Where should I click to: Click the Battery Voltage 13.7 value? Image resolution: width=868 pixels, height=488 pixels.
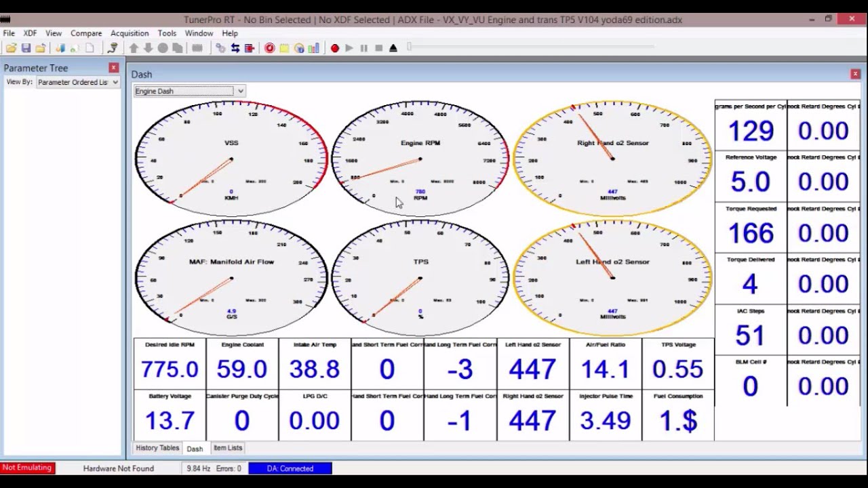pyautogui.click(x=170, y=421)
